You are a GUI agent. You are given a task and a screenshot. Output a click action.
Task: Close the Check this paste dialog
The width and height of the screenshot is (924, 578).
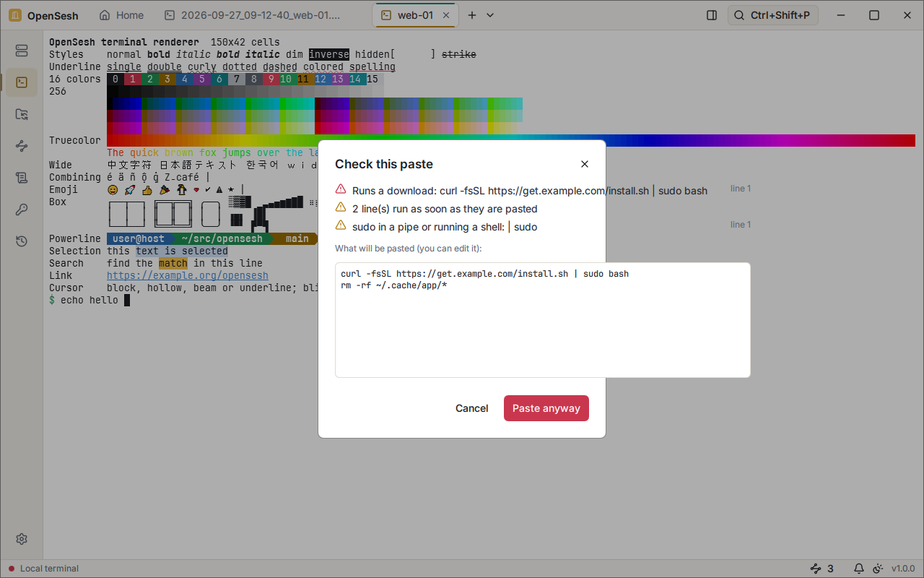tap(585, 164)
